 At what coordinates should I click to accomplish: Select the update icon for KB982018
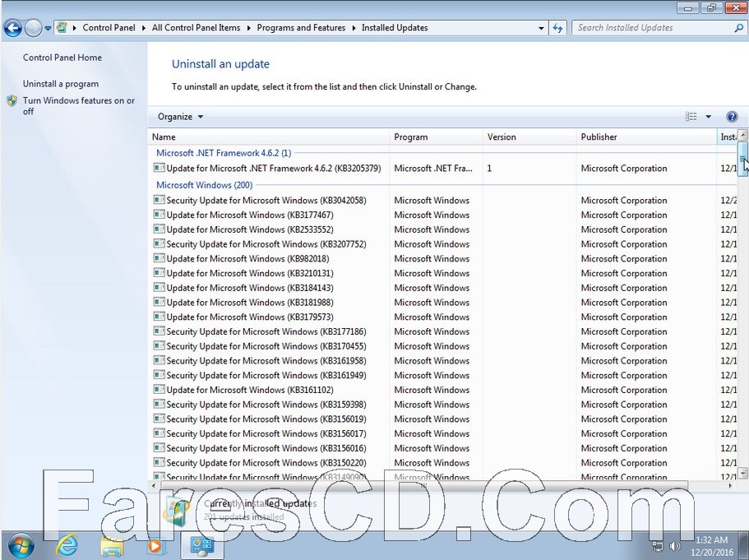(159, 258)
